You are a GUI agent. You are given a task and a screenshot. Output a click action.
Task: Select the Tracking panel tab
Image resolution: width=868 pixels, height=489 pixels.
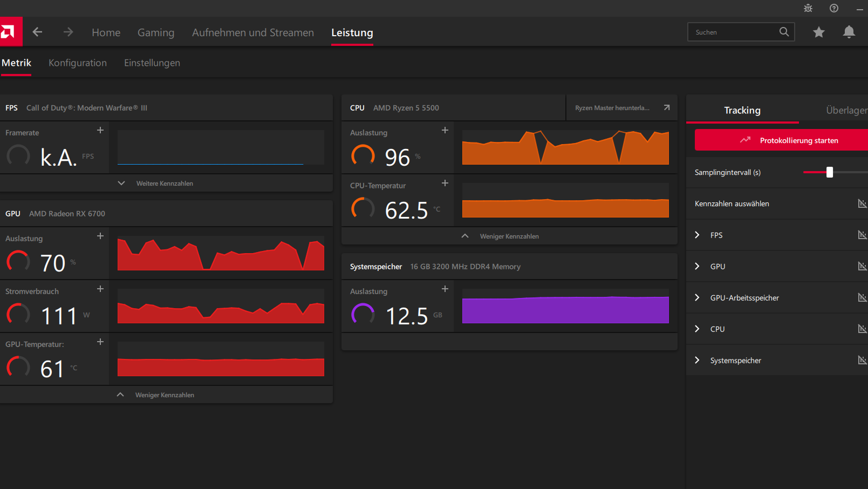pos(742,110)
